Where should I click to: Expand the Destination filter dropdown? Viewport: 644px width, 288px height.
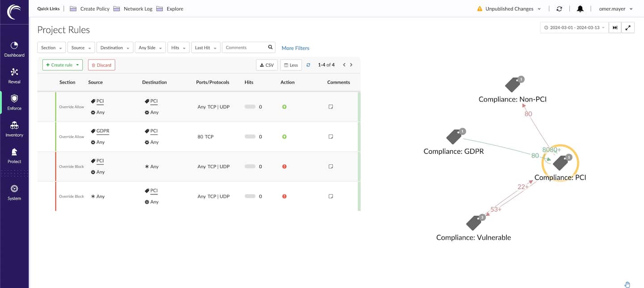(x=115, y=48)
